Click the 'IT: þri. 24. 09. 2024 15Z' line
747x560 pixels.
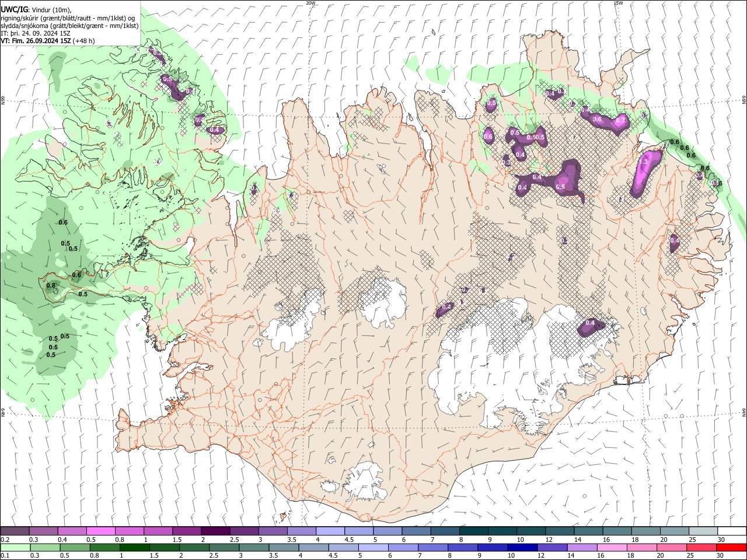36,33
